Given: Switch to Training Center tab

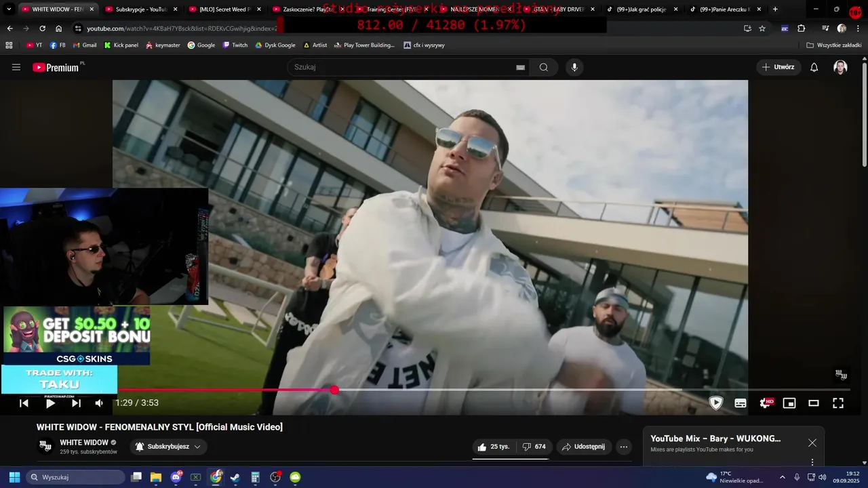Looking at the screenshot, I should point(391,9).
